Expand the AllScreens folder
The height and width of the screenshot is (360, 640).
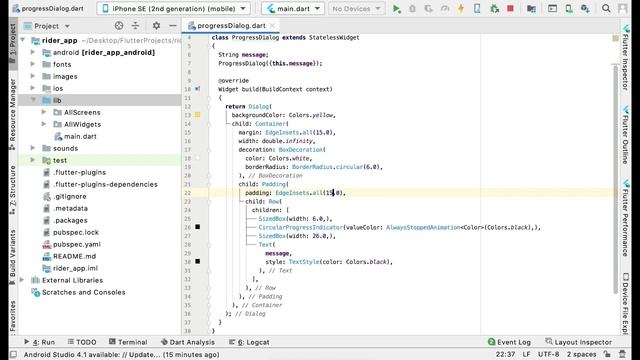(44, 112)
